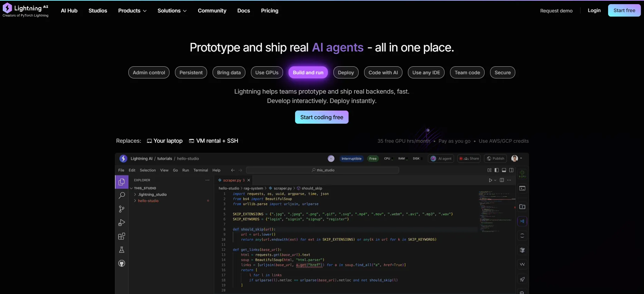Screen dimensions: 644x294
Task: Click the this_studio command search field
Action: click(x=323, y=170)
